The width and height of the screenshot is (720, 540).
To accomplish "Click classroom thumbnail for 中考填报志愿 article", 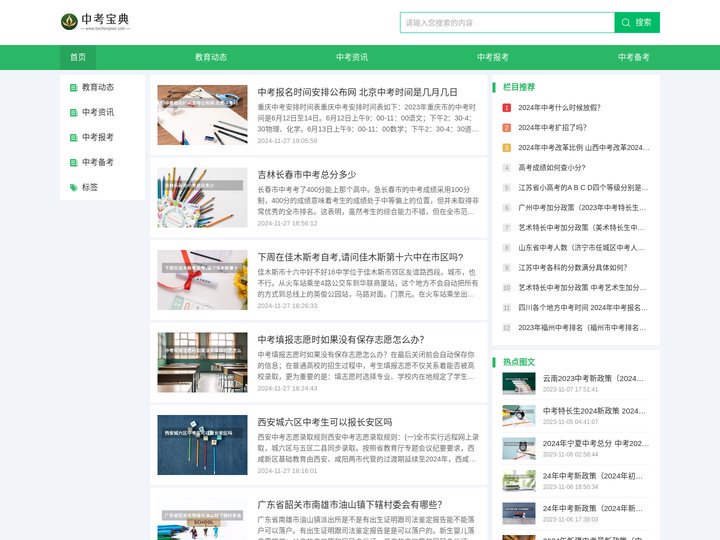I will [x=202, y=363].
